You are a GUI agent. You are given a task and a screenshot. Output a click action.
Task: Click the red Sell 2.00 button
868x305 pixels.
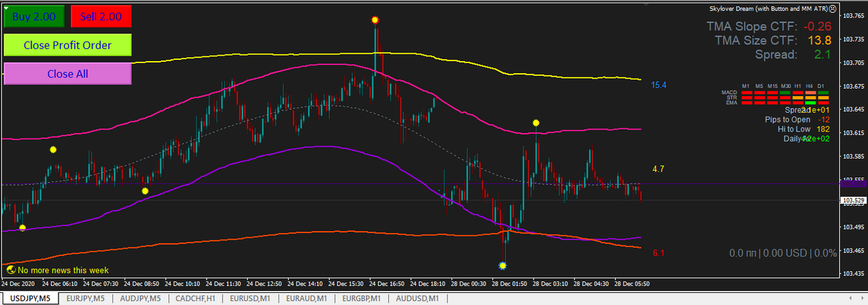pyautogui.click(x=101, y=16)
